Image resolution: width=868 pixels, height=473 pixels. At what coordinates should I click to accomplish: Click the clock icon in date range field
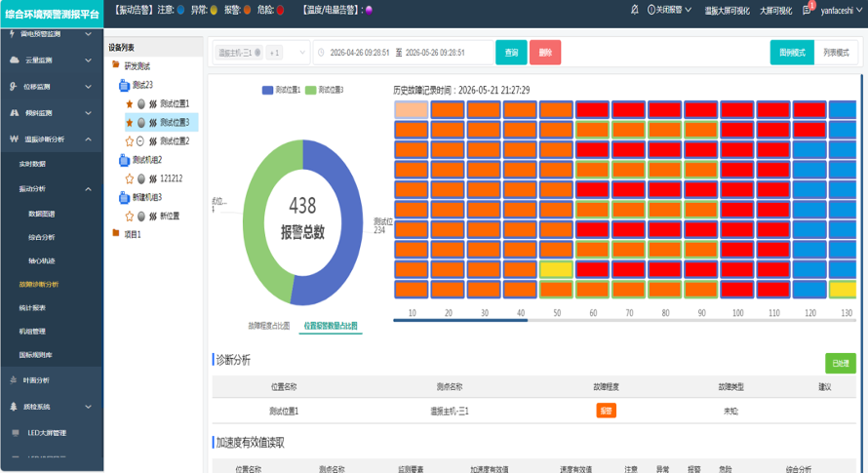click(321, 53)
